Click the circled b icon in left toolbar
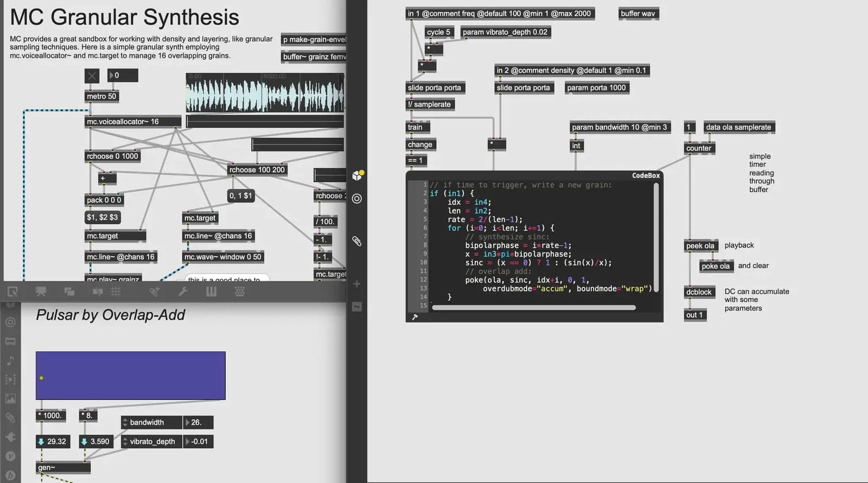The height and width of the screenshot is (483, 868). point(10,475)
